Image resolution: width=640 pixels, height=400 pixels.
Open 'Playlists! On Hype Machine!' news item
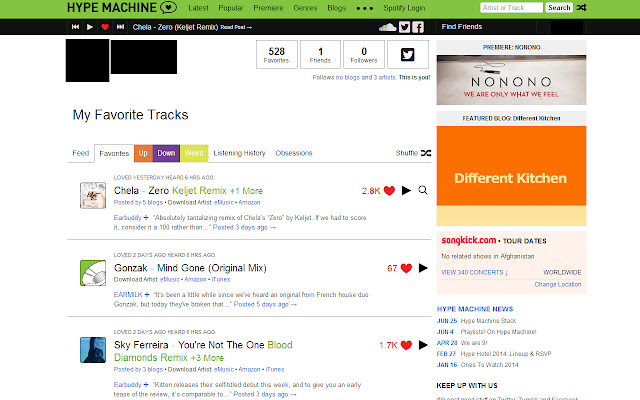(498, 332)
